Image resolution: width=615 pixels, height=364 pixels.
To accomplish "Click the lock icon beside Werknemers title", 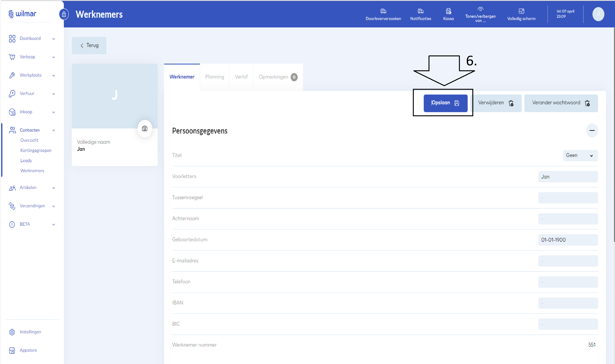I will coord(64,14).
